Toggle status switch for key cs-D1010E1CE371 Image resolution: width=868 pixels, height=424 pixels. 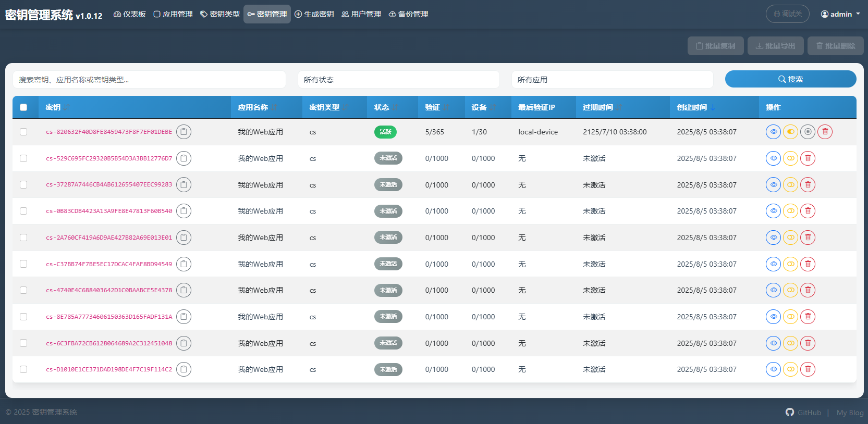pyautogui.click(x=790, y=369)
